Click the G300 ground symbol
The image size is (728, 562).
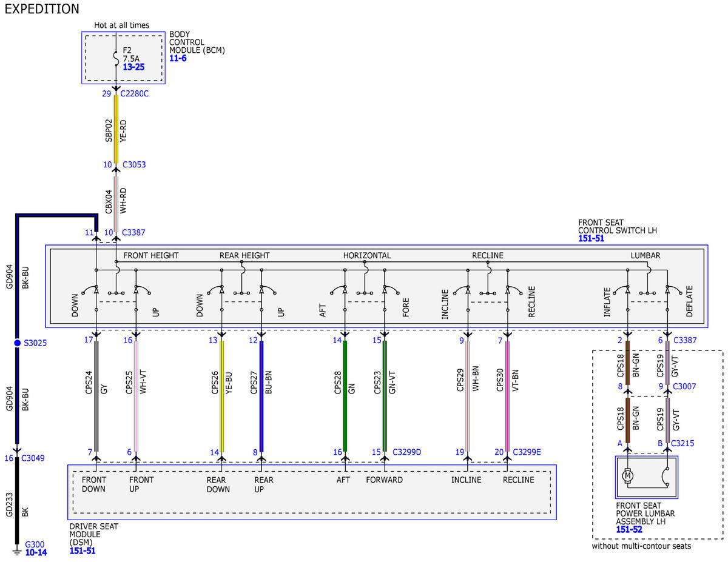(x=17, y=551)
